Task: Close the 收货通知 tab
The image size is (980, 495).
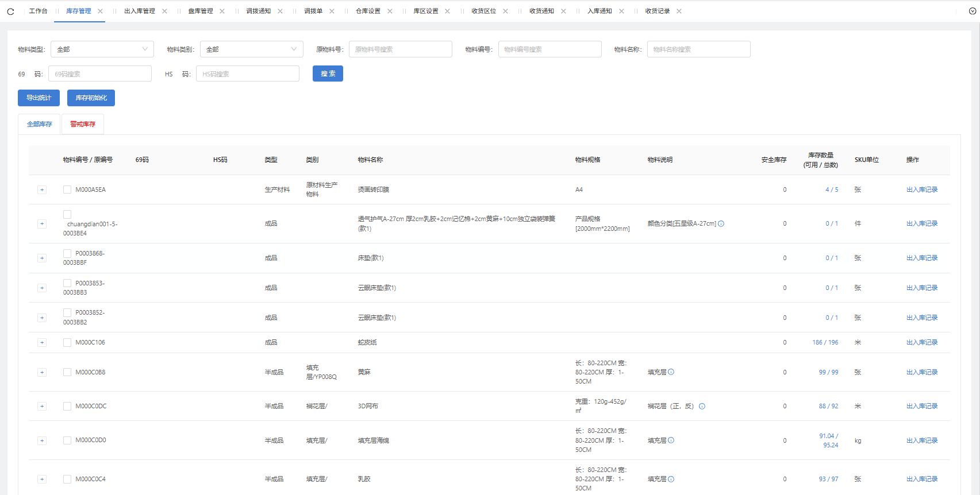Action: 563,11
